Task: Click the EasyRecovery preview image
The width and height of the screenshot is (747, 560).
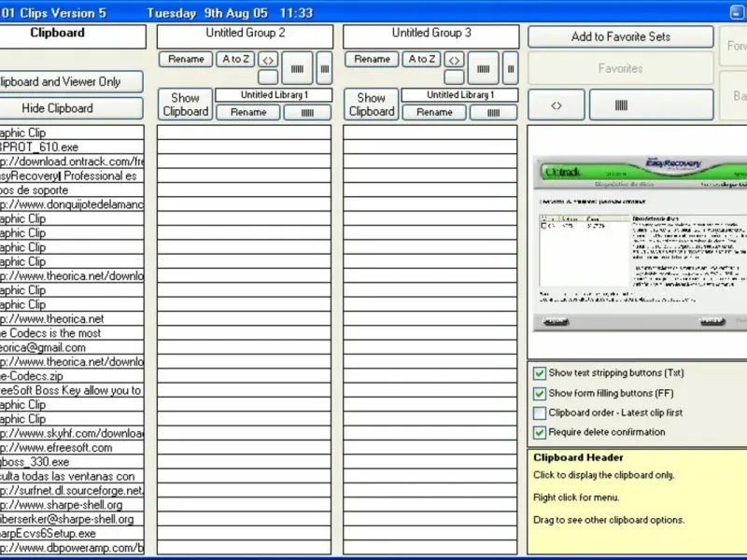Action: tap(640, 243)
